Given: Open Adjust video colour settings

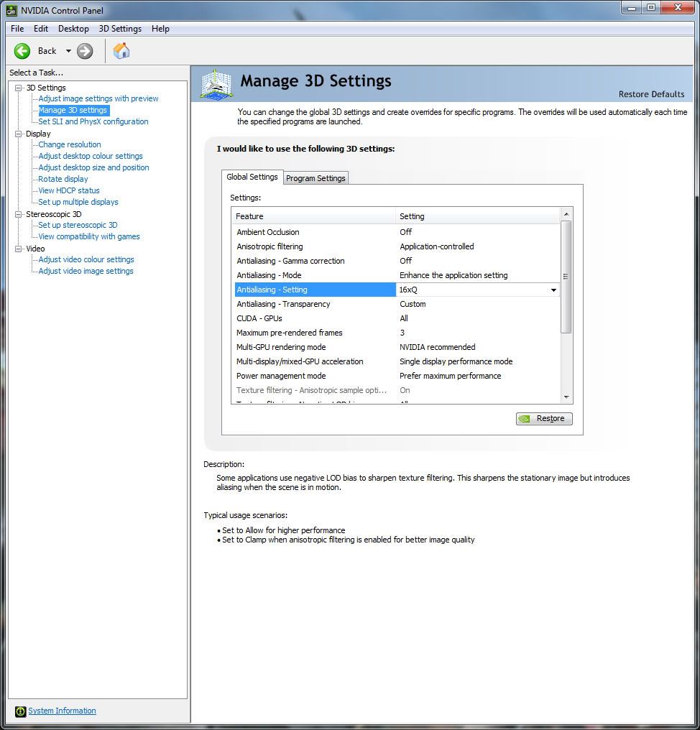Looking at the screenshot, I should click(x=86, y=259).
